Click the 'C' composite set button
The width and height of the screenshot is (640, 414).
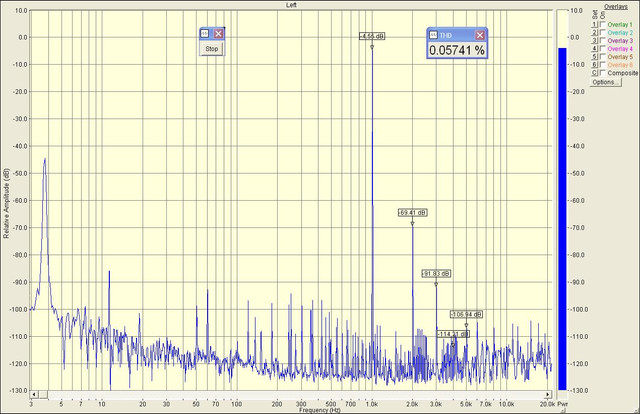[x=595, y=73]
